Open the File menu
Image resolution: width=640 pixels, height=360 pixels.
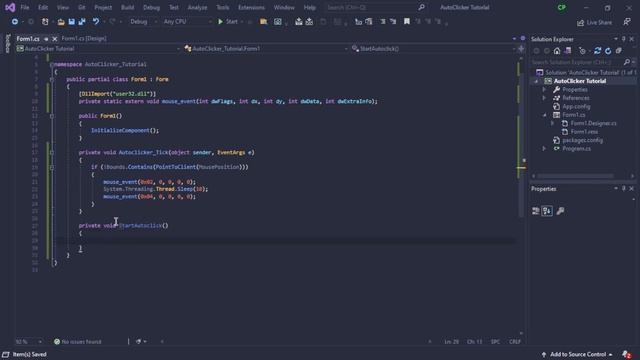(25, 7)
